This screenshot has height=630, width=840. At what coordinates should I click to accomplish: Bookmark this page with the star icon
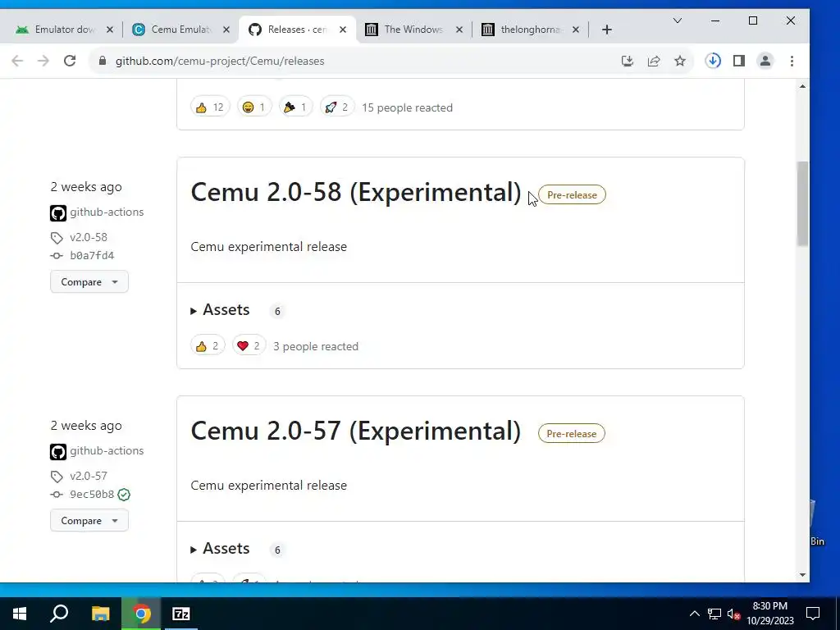coord(680,61)
